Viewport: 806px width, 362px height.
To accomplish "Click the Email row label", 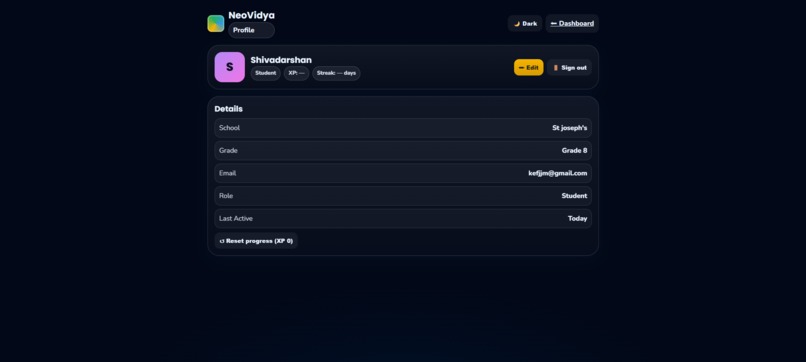I will coord(227,173).
